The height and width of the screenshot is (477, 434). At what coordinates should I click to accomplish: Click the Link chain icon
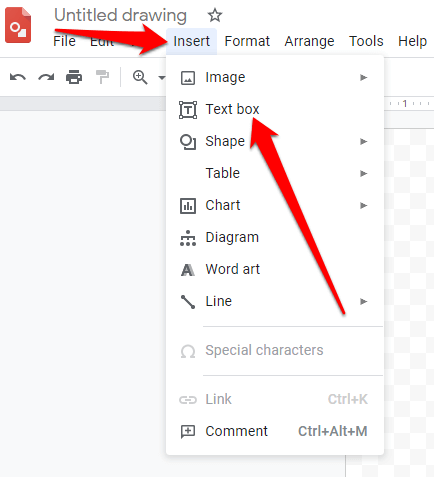(188, 399)
